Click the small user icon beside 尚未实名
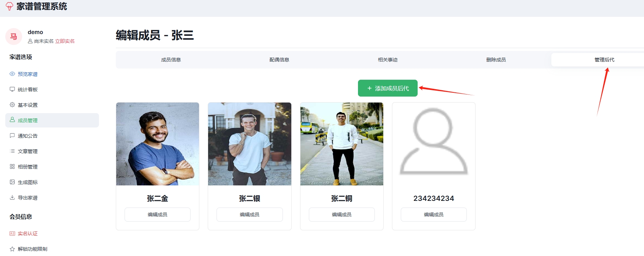Viewport: 644px width, 256px height. point(30,41)
